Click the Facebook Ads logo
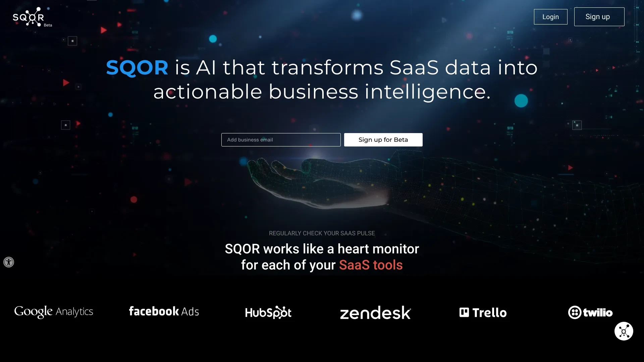Screen dimensions: 644x362 tap(164, 312)
